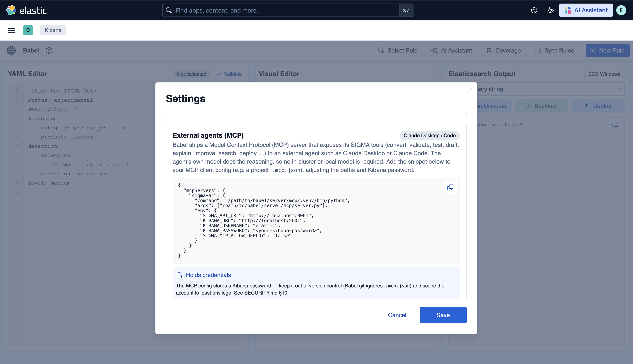Image resolution: width=633 pixels, height=364 pixels.
Task: Open AI Assistant in Babel toolbar
Action: (452, 50)
